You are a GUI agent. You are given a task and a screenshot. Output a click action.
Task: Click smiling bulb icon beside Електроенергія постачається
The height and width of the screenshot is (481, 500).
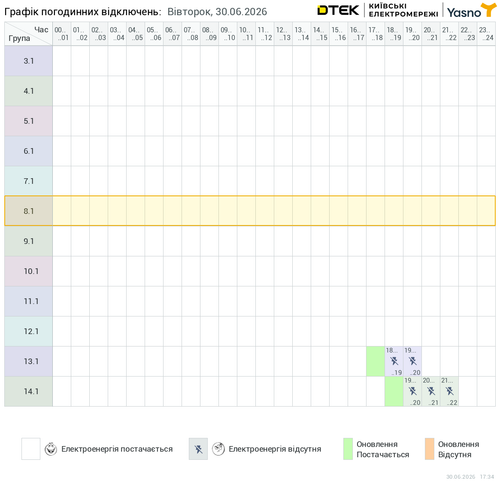pyautogui.click(x=51, y=449)
